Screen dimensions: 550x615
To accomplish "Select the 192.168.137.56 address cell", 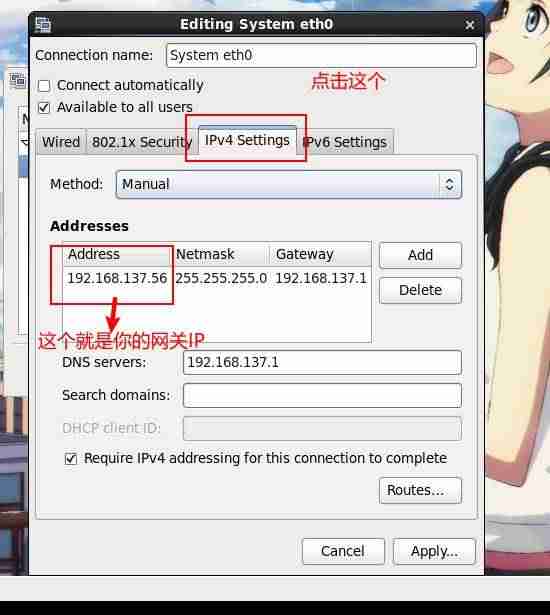I will [x=117, y=278].
